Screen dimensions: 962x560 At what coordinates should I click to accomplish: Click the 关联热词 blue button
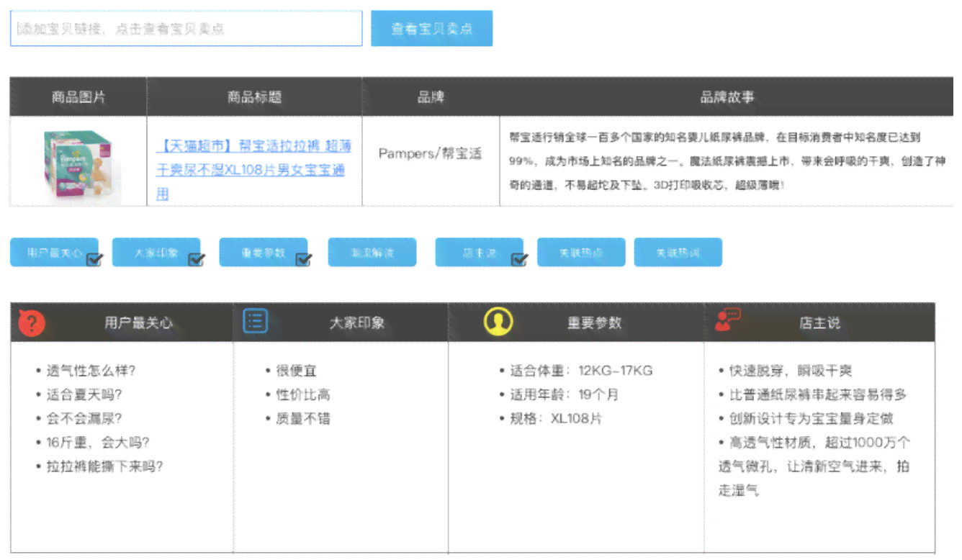coord(678,253)
